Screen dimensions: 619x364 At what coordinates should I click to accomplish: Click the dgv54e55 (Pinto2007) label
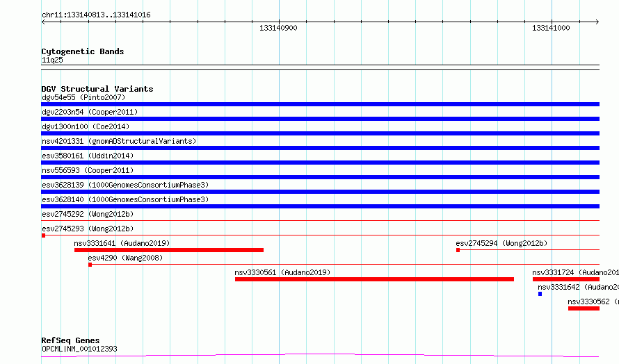[x=83, y=97]
